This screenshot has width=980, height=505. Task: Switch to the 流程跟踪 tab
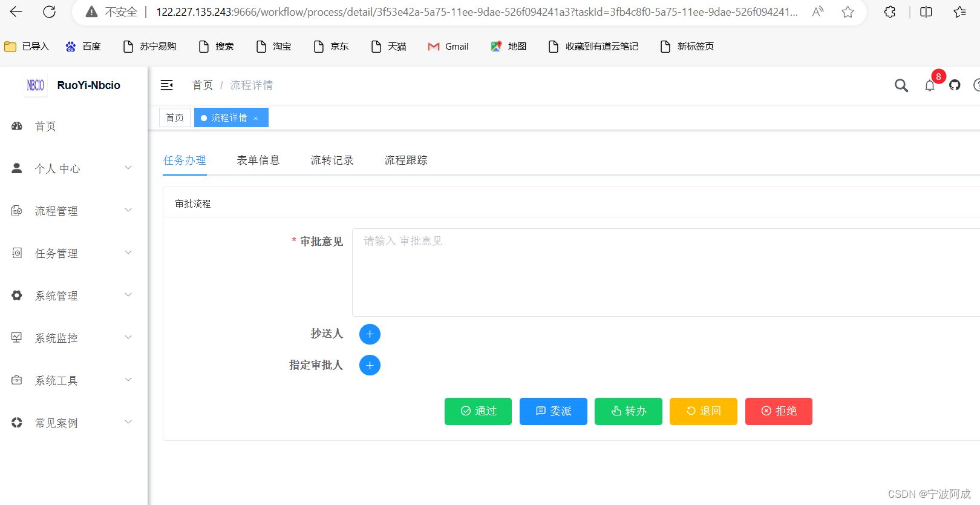tap(406, 160)
